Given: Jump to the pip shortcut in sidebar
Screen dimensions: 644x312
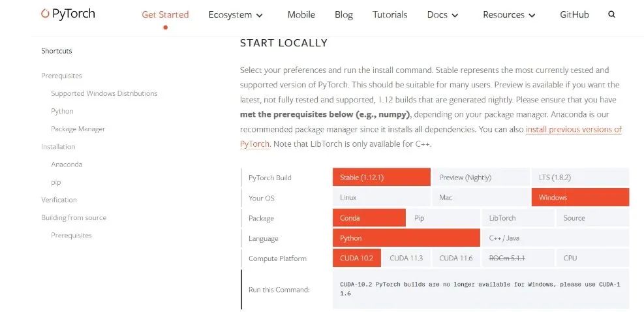Looking at the screenshot, I should pos(56,183).
